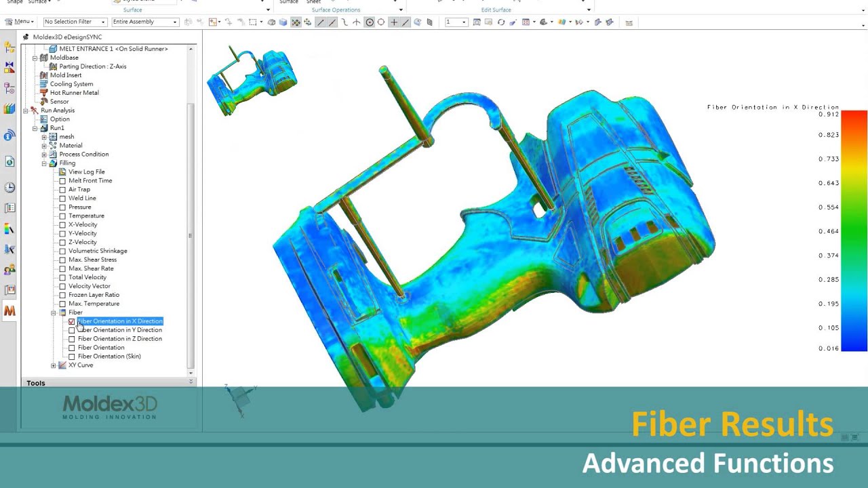Tick the Max. Temperature result checkbox

pos(62,304)
